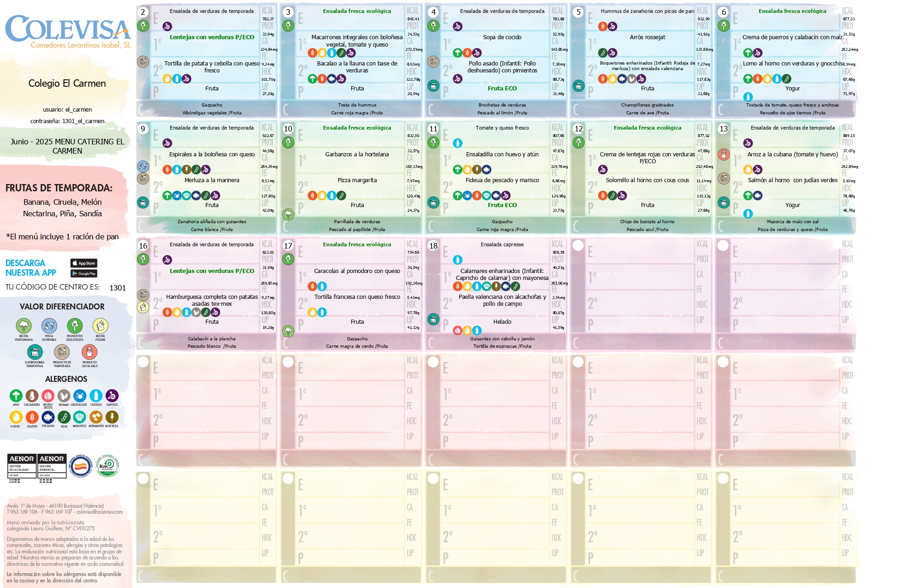Screen dimensions: 900x588
Task: Click the 'Junio - 2025 MENU CATERING' title
Action: coord(67,146)
